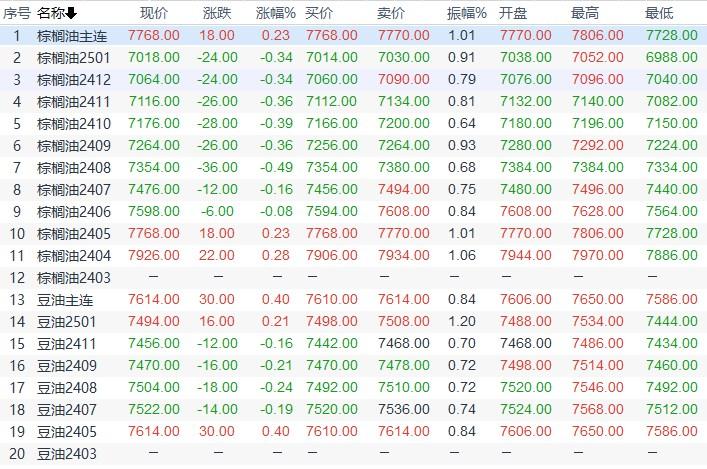
Task: Click 豆油2411 percent change -0.16
Action: tap(276, 343)
